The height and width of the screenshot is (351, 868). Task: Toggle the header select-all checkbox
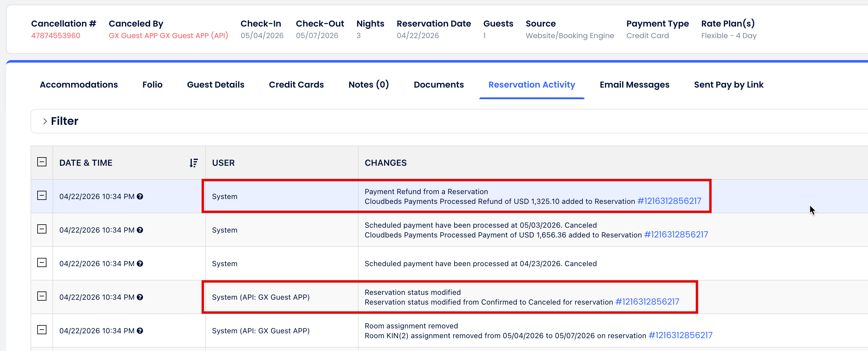point(42,162)
